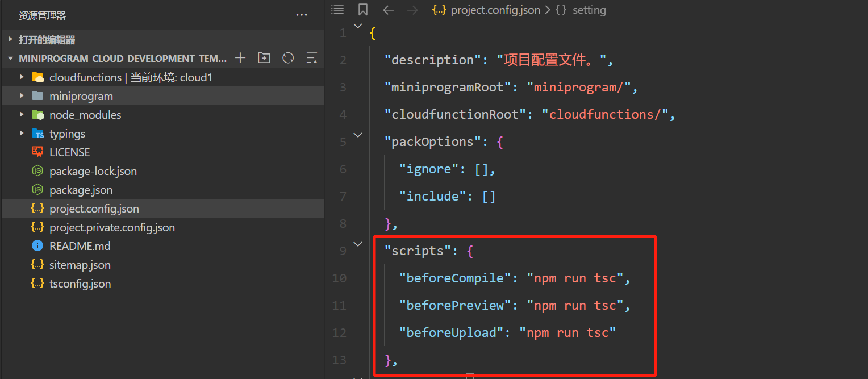The image size is (868, 379).
Task: Click the new file icon in explorer header
Action: pos(240,58)
